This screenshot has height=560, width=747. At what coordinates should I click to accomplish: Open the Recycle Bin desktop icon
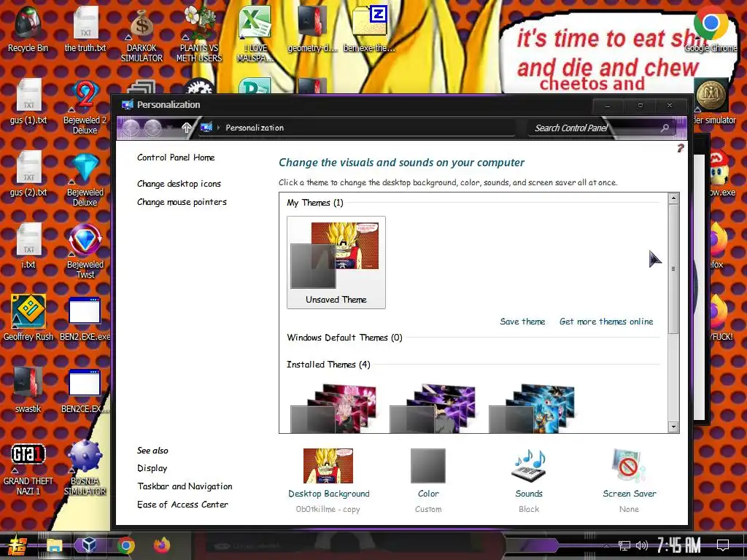click(x=28, y=28)
